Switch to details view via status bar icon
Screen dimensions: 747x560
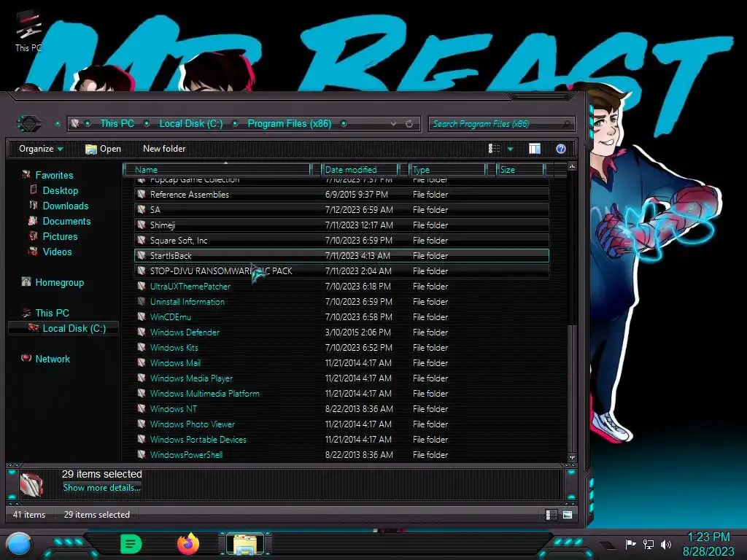click(x=551, y=515)
